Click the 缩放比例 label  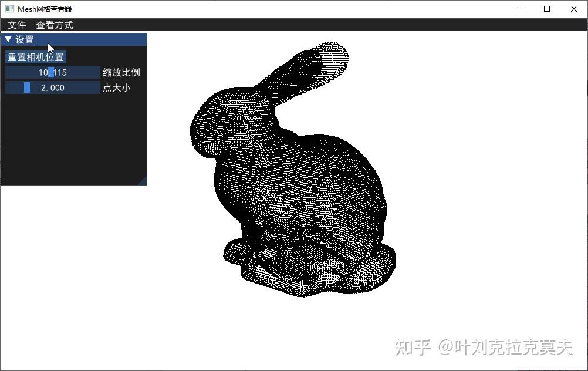click(x=121, y=73)
